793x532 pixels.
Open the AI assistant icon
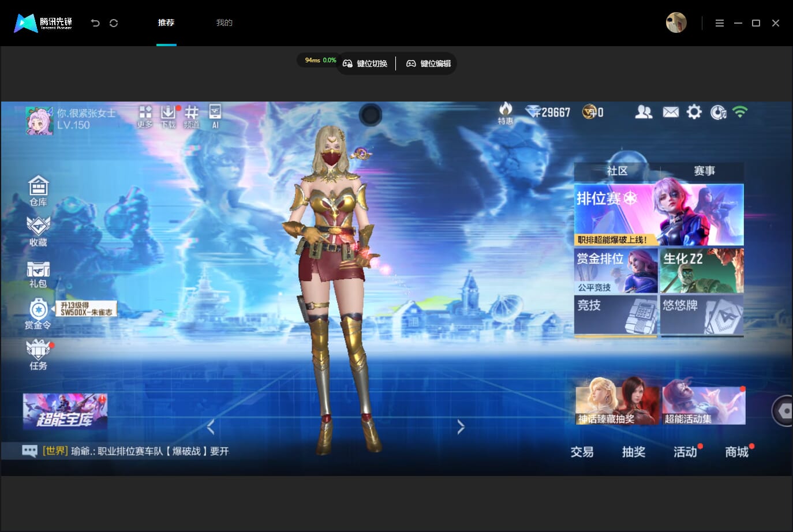[215, 117]
